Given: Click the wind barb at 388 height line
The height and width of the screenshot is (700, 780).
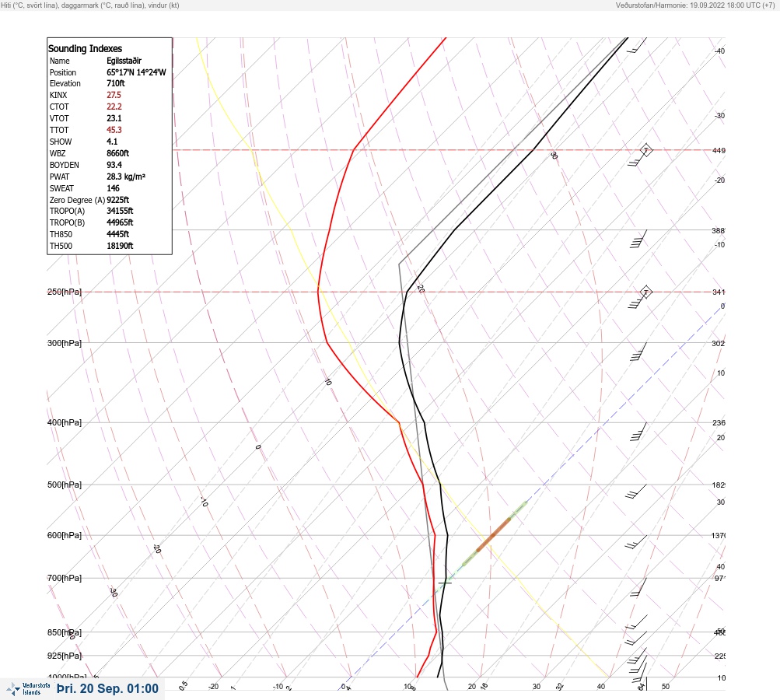Looking at the screenshot, I should click(x=638, y=239).
